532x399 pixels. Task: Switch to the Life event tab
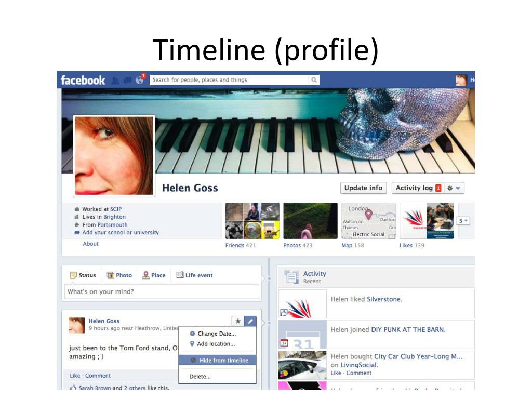(194, 275)
